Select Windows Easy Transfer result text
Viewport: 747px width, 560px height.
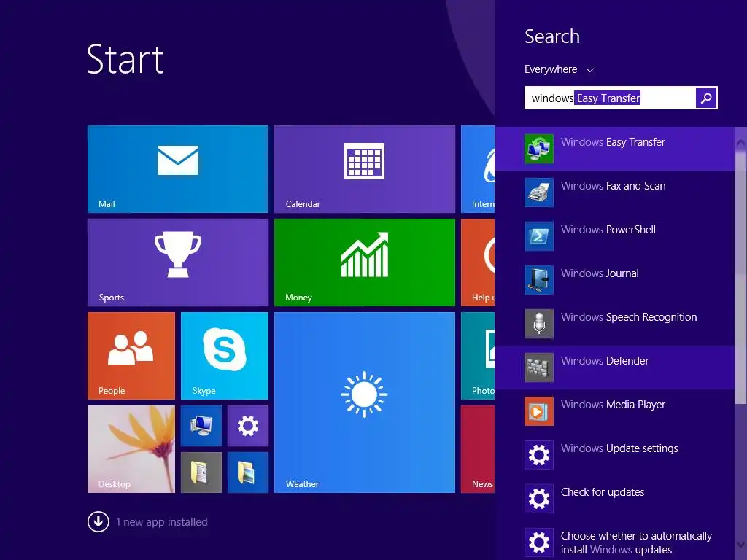(x=613, y=142)
